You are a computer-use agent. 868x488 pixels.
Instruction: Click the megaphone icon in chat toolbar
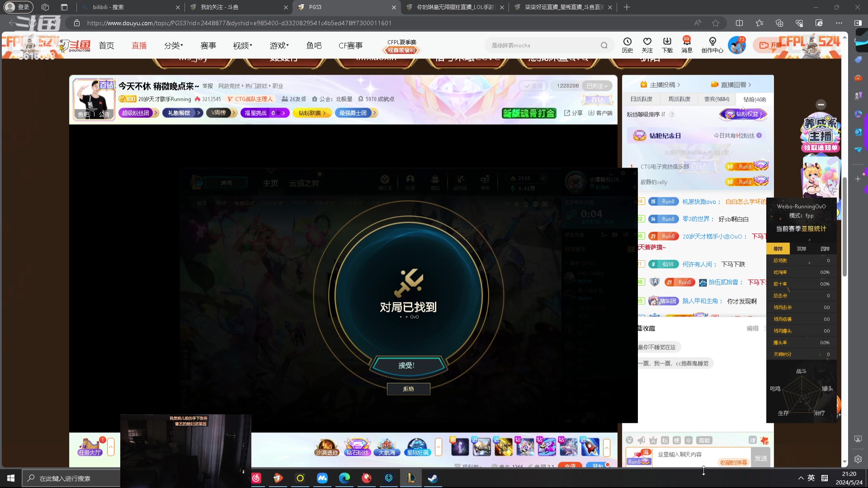641,440
